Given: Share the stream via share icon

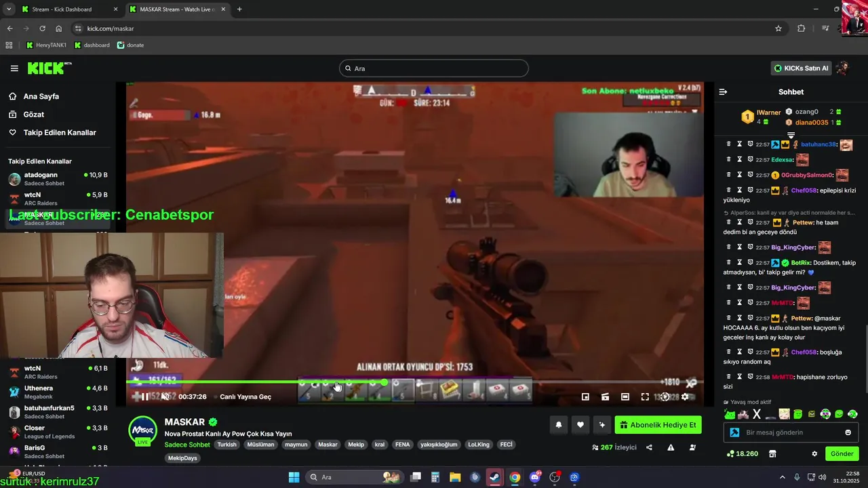Looking at the screenshot, I should tap(649, 447).
